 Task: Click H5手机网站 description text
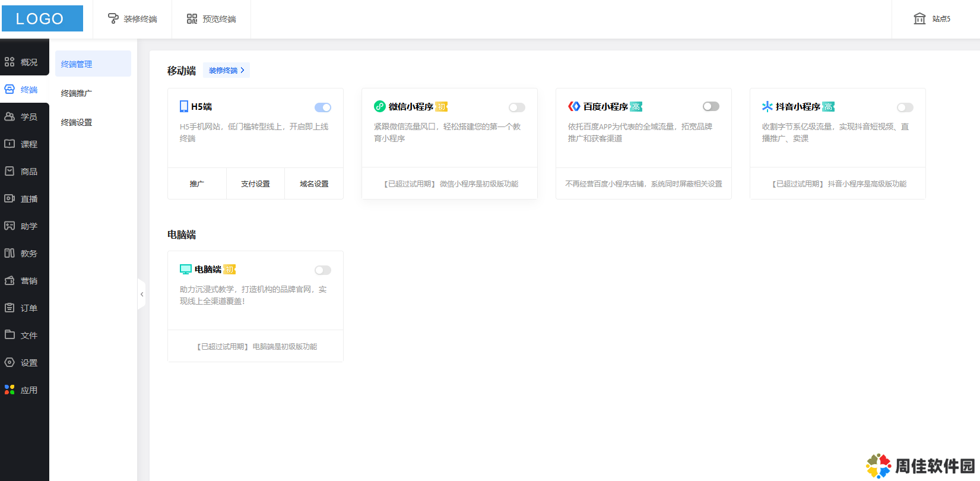click(254, 132)
